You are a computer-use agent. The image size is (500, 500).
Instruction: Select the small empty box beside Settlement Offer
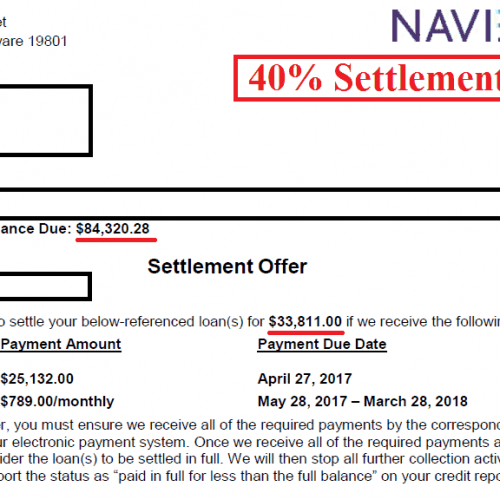[45, 286]
